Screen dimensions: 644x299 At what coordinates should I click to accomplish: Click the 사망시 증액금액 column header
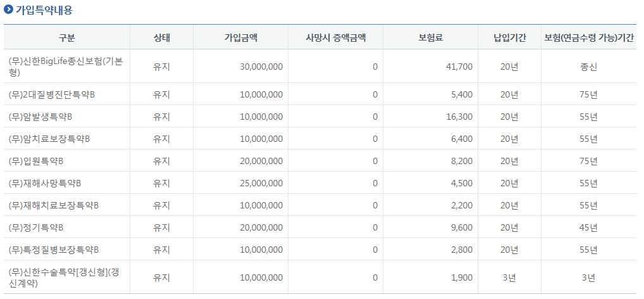(335, 37)
